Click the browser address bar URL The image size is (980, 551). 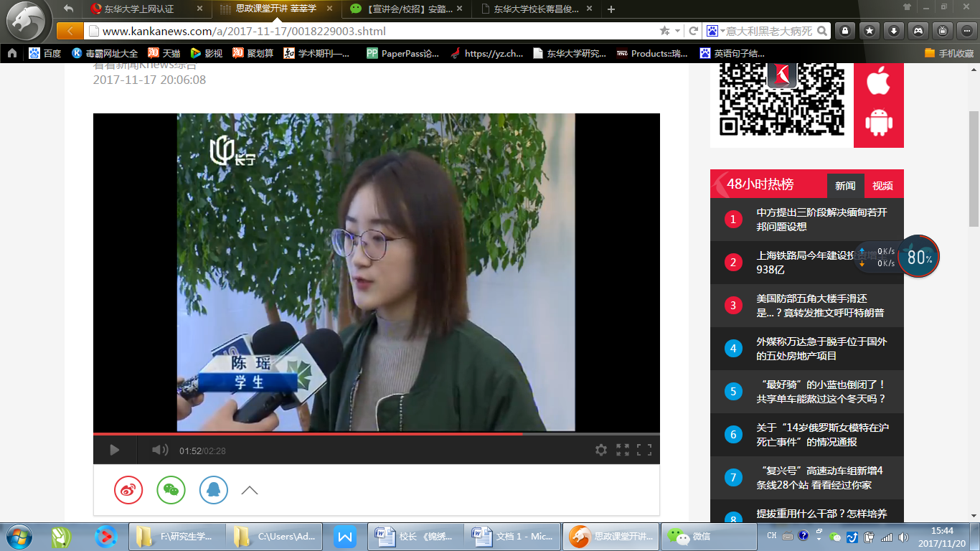coord(244,32)
